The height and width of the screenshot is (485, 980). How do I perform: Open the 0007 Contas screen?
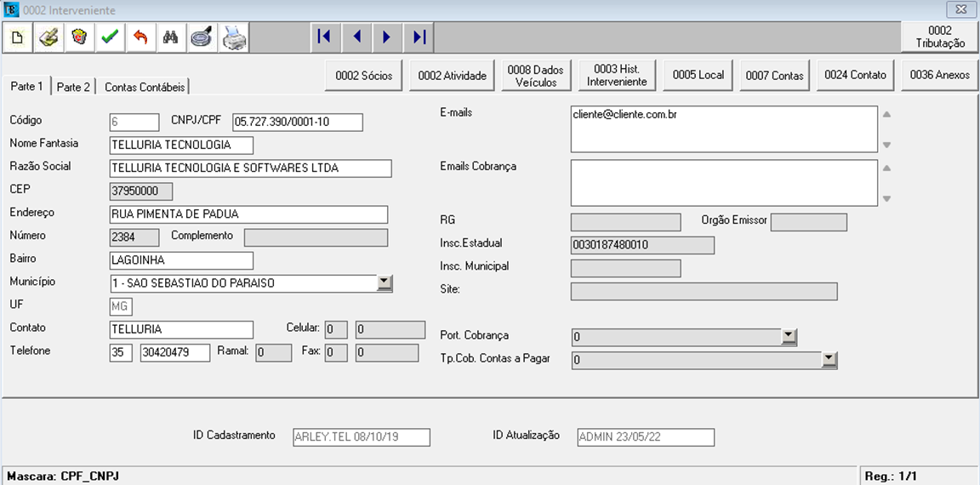(775, 76)
